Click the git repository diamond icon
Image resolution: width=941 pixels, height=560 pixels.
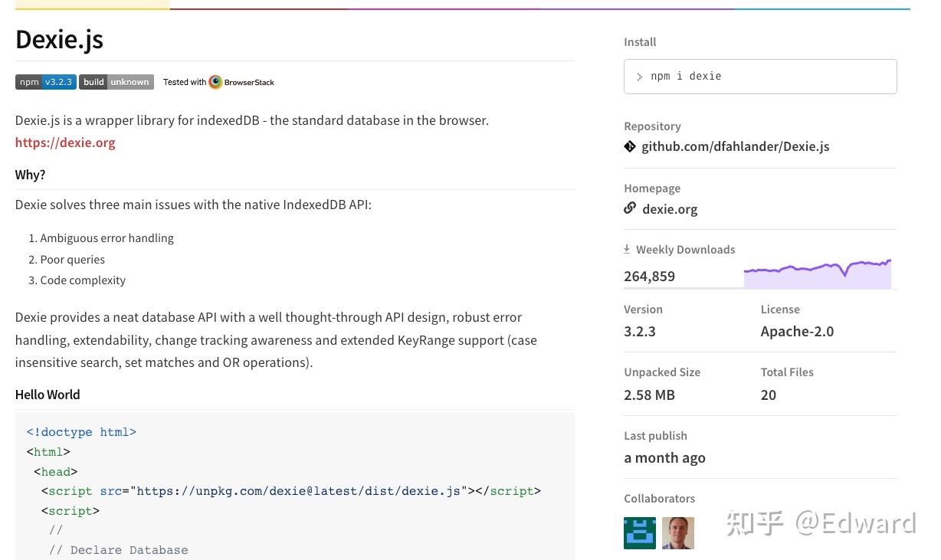630,146
